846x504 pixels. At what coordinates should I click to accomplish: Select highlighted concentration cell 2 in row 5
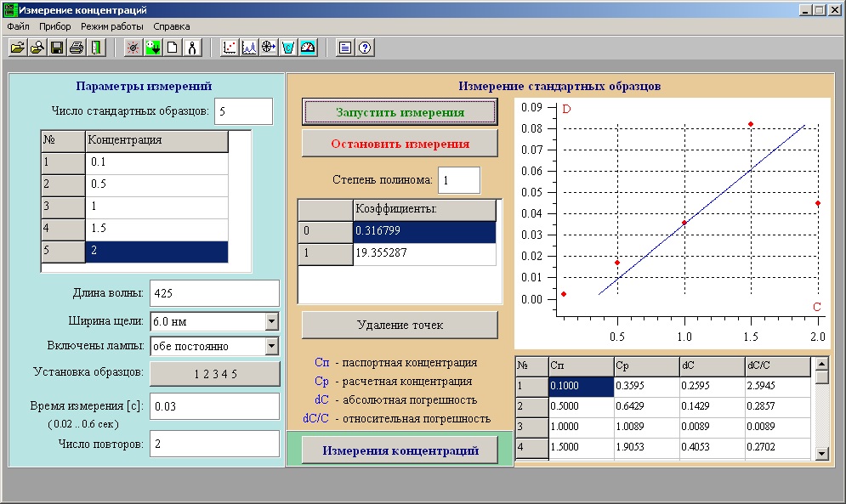pyautogui.click(x=156, y=251)
